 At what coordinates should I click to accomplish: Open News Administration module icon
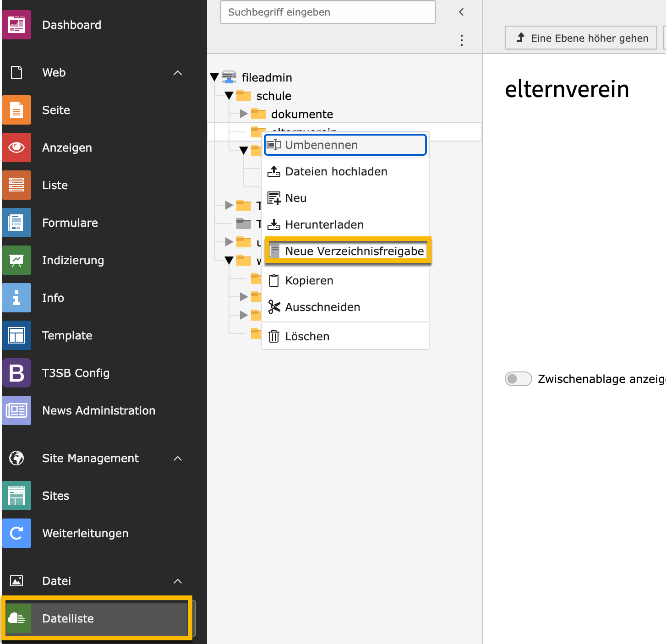pyautogui.click(x=16, y=410)
